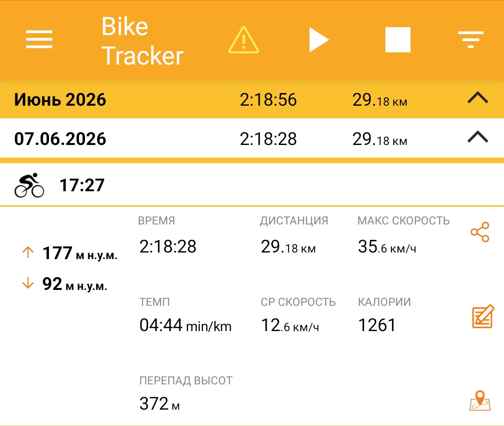Edit the ride notes icon

click(483, 316)
